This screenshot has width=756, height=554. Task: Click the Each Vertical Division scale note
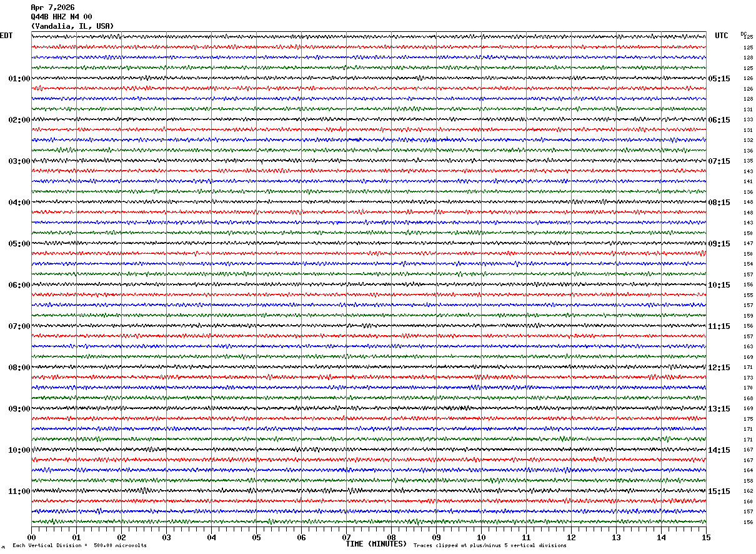(79, 545)
